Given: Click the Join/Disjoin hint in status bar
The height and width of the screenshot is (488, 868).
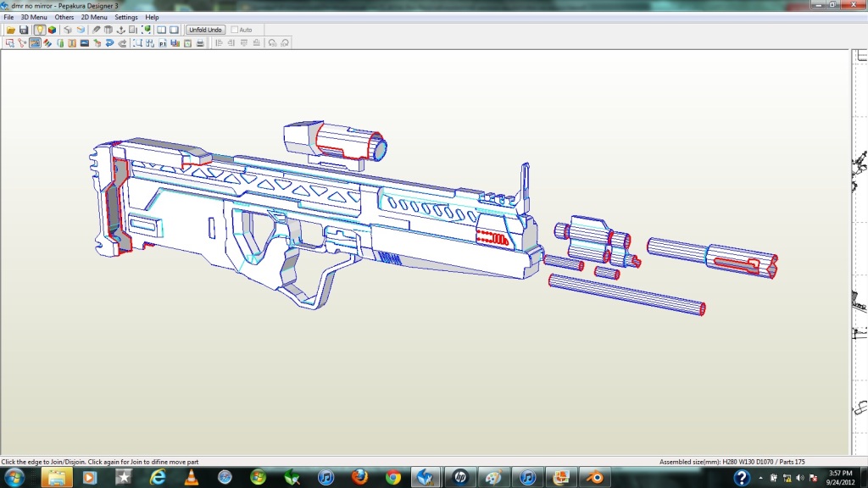Looking at the screenshot, I should [100, 462].
